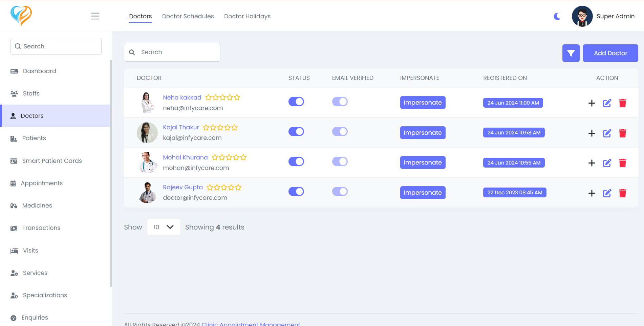This screenshot has height=326, width=644.
Task: Switch to Doctor Schedules tab
Action: click(188, 16)
